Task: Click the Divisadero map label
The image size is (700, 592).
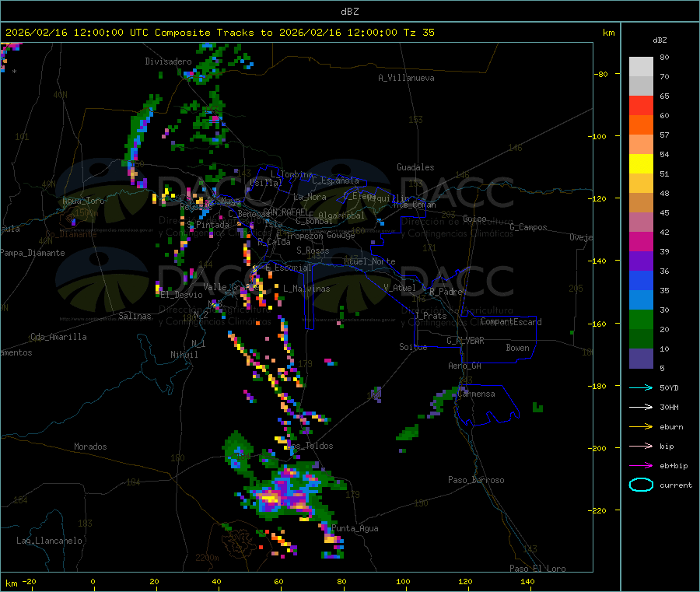Action: click(x=168, y=61)
